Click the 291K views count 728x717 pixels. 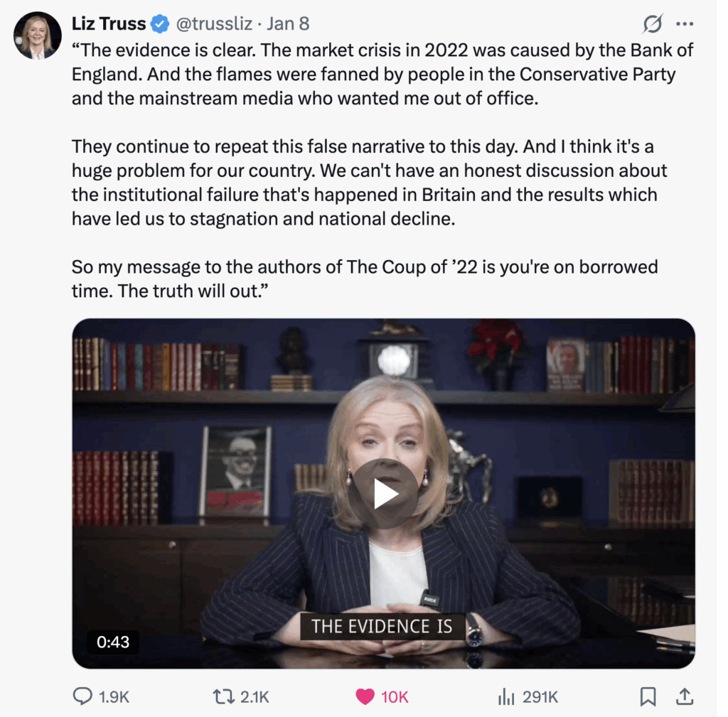click(540, 697)
